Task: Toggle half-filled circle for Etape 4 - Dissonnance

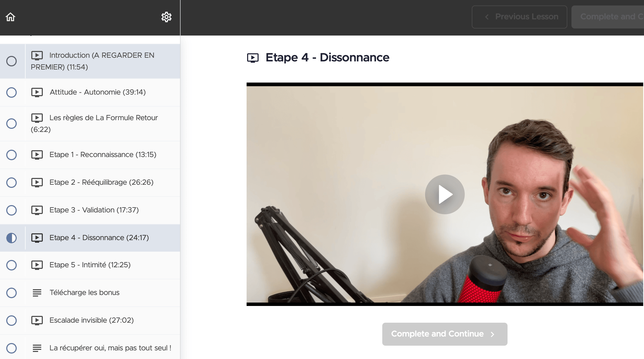Action: 11,238
